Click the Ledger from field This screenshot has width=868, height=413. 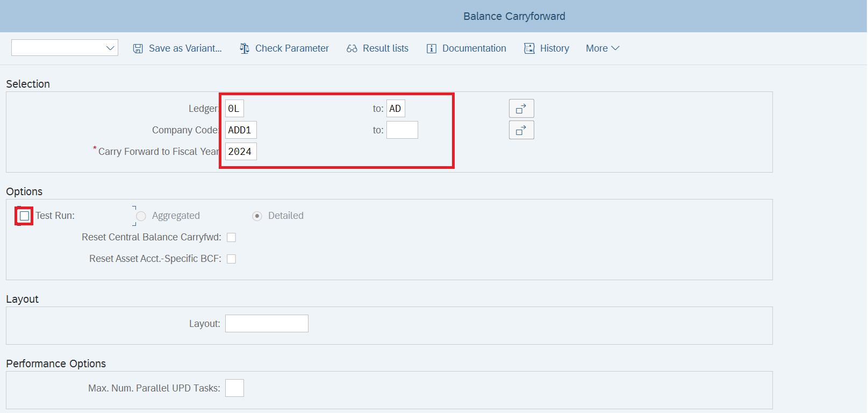pyautogui.click(x=234, y=109)
